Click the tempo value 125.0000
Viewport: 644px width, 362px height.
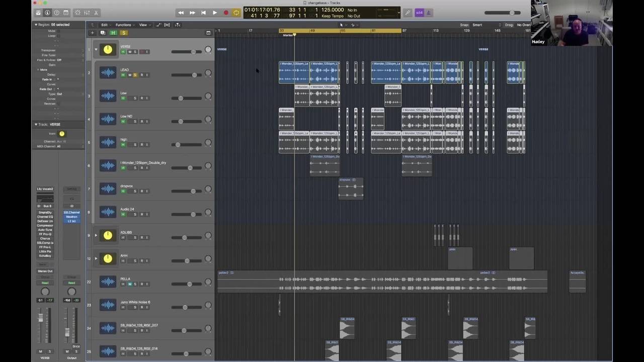(x=333, y=10)
